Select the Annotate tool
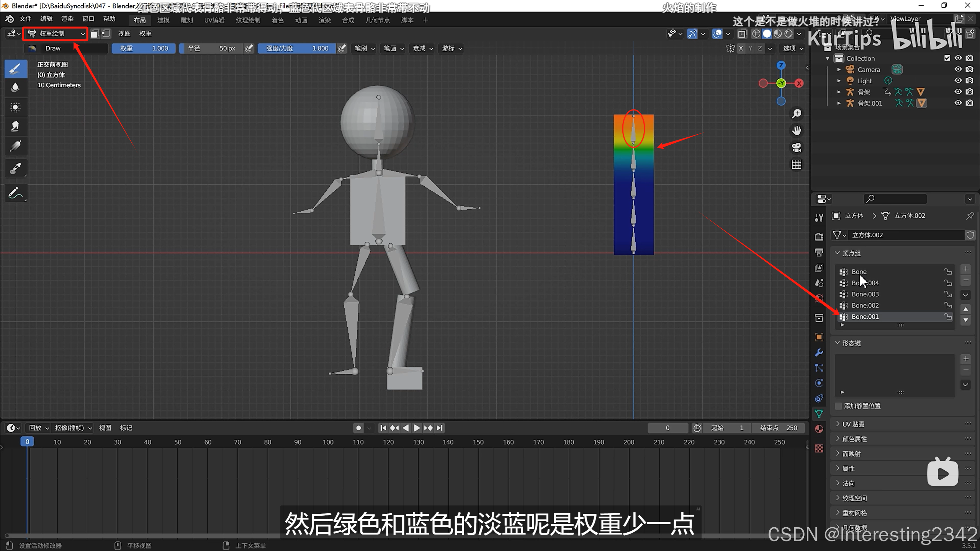Viewport: 980px width, 551px height. coord(15,192)
